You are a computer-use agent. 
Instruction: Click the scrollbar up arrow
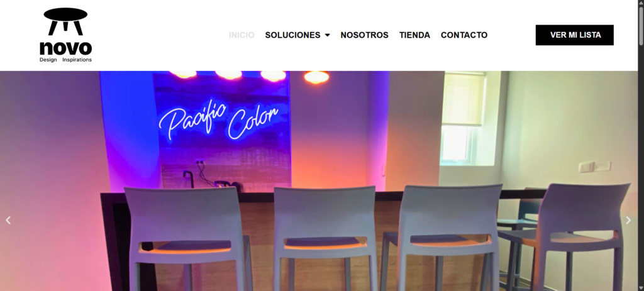coord(641,3)
